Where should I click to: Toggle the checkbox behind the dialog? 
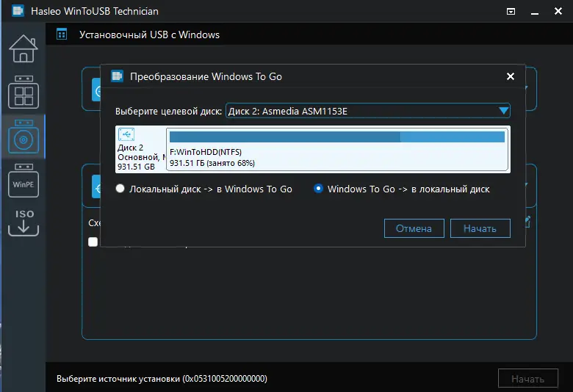93,242
